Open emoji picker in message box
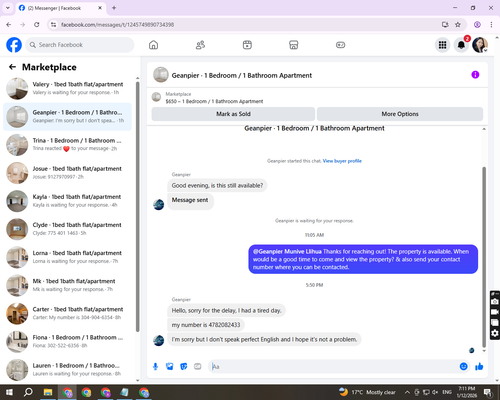Screen dimensions: 500x400 [x=463, y=367]
